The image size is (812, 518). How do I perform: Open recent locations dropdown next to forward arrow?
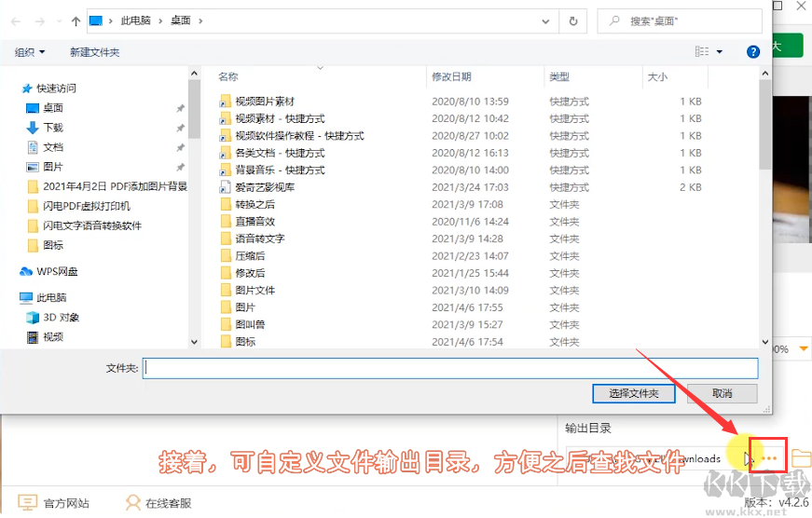[x=59, y=21]
